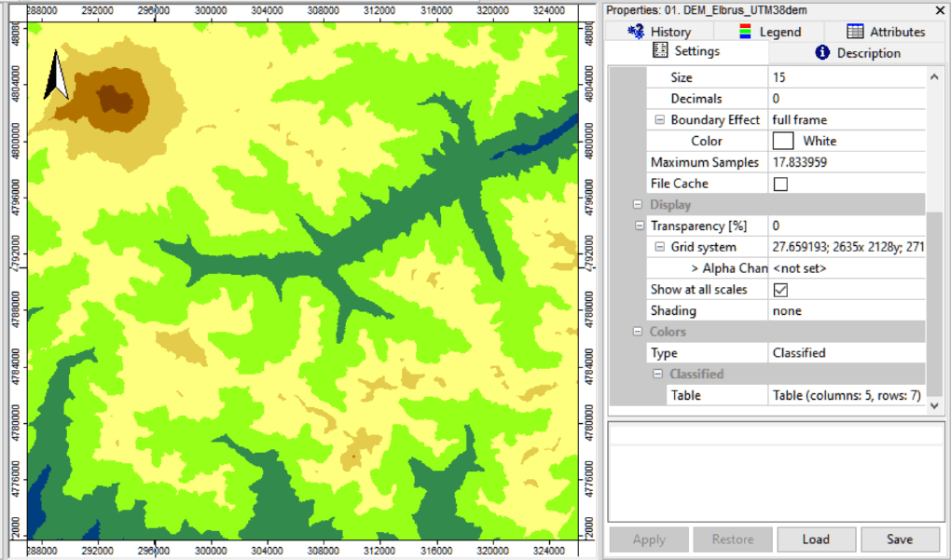Click the Settings tab list icon
The image size is (951, 560).
[x=660, y=51]
